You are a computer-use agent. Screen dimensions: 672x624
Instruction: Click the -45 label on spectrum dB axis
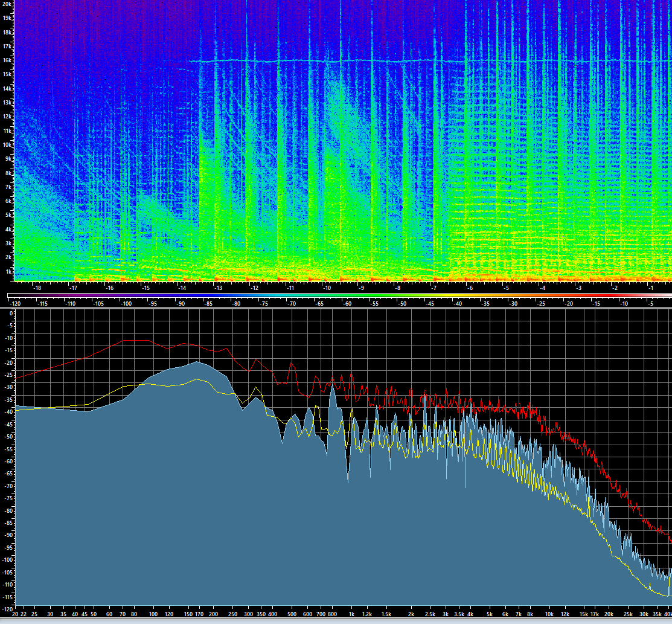pyautogui.click(x=10, y=425)
